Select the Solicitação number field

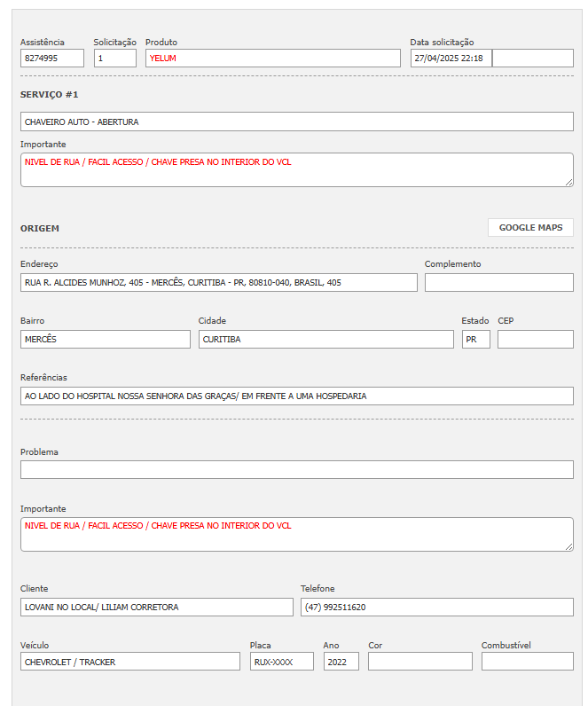pos(115,59)
